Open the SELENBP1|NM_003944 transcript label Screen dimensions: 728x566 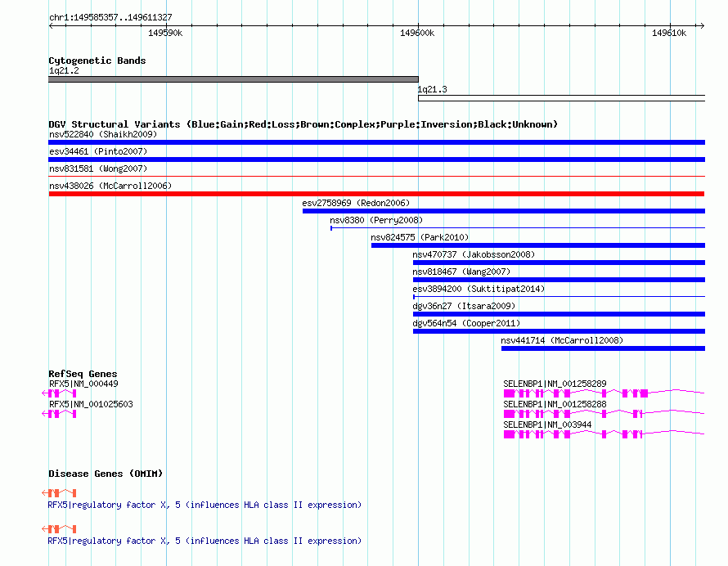pyautogui.click(x=547, y=424)
